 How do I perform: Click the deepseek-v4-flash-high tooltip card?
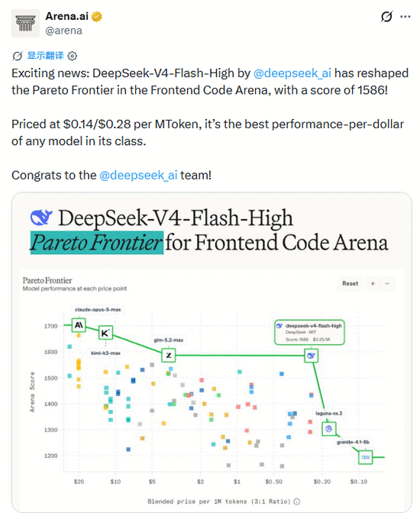pos(310,332)
